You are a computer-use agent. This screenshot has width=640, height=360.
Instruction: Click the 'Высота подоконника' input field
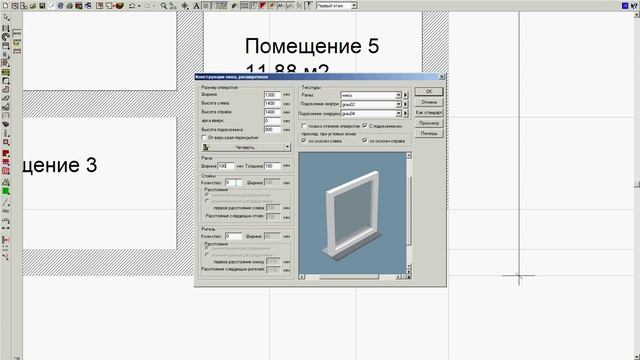272,129
